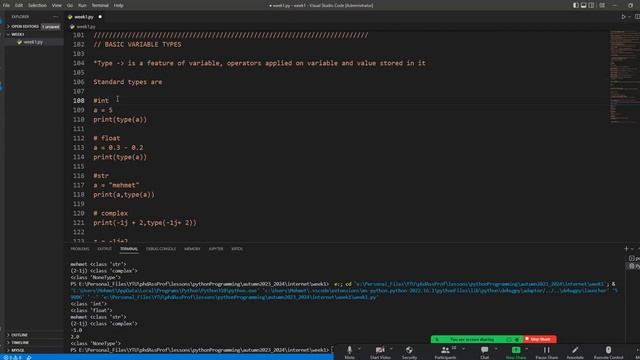
Task: Open Annotate tool in Zoom toolbar
Action: pyautogui.click(x=575, y=352)
